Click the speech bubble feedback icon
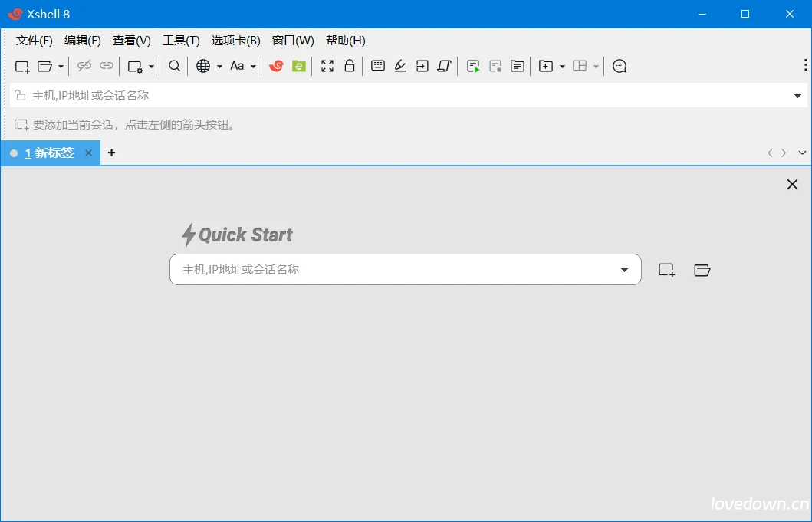Screen dimensions: 812x522 coord(620,67)
